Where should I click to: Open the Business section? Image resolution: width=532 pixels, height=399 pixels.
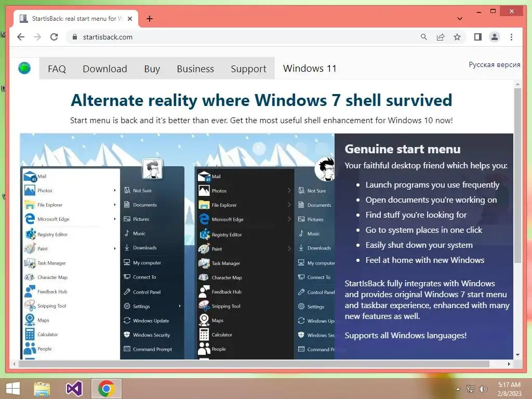195,69
